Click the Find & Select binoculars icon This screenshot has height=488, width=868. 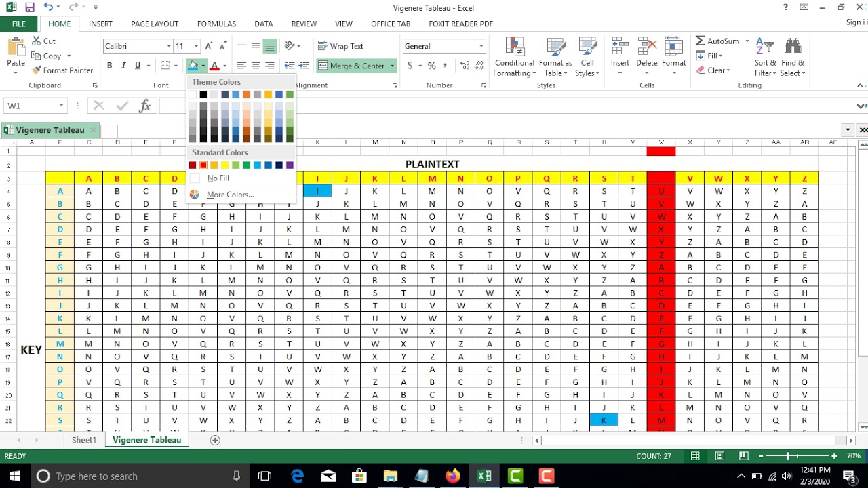pyautogui.click(x=792, y=47)
